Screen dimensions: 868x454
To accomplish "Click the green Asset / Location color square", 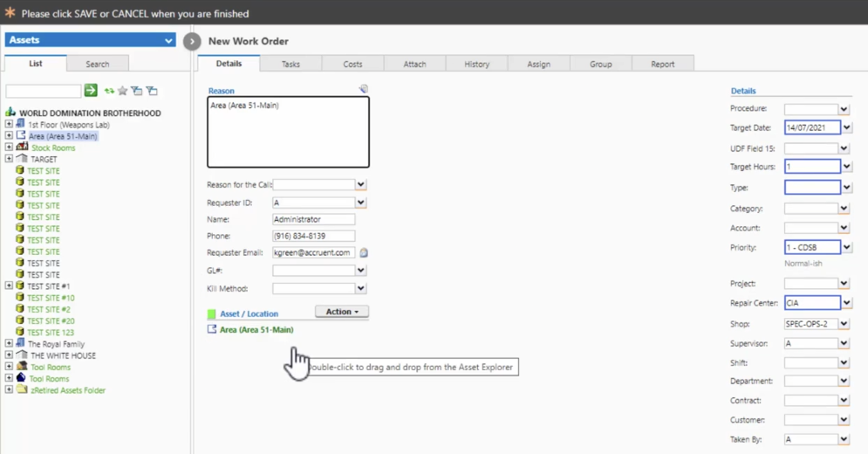I will click(x=211, y=314).
